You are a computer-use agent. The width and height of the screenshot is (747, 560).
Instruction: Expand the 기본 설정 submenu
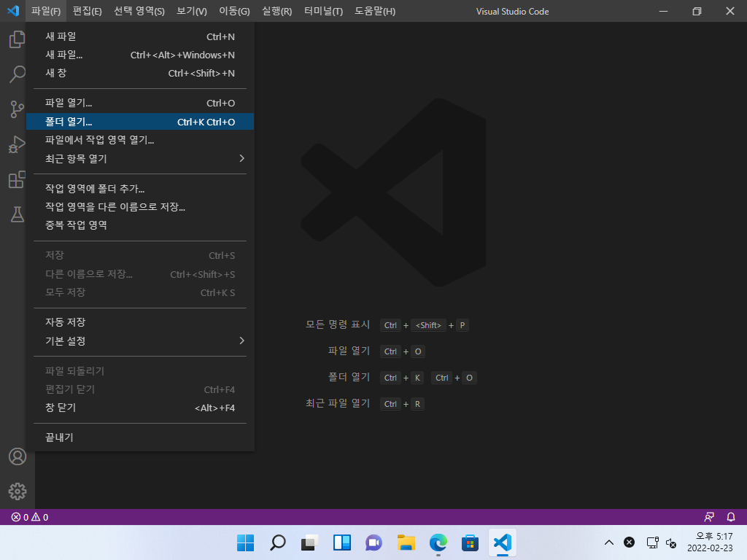click(x=140, y=341)
